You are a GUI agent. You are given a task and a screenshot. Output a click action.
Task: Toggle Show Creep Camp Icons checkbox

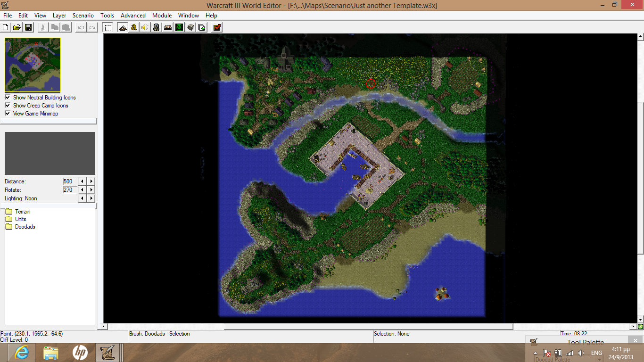[x=8, y=106]
